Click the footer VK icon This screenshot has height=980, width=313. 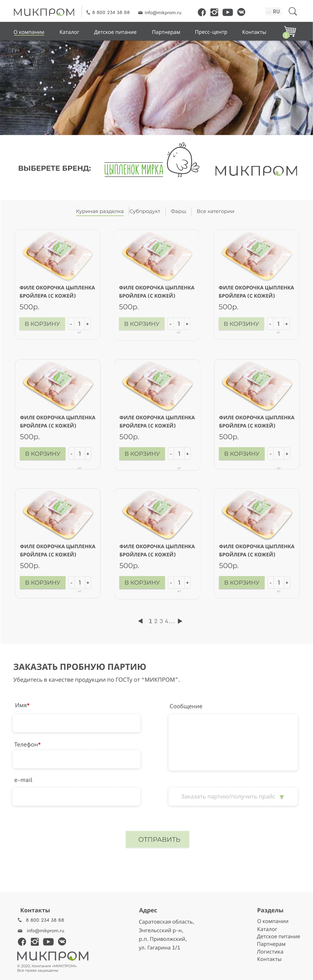(x=62, y=942)
